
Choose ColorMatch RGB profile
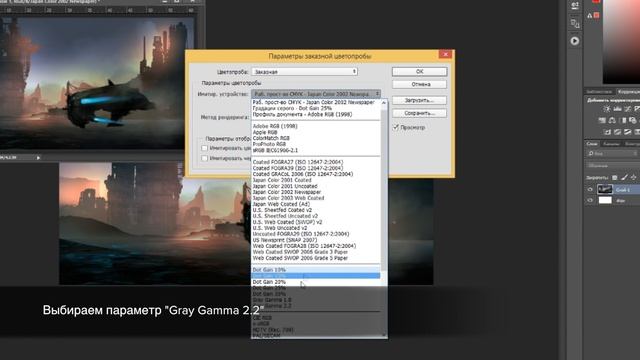(316, 138)
